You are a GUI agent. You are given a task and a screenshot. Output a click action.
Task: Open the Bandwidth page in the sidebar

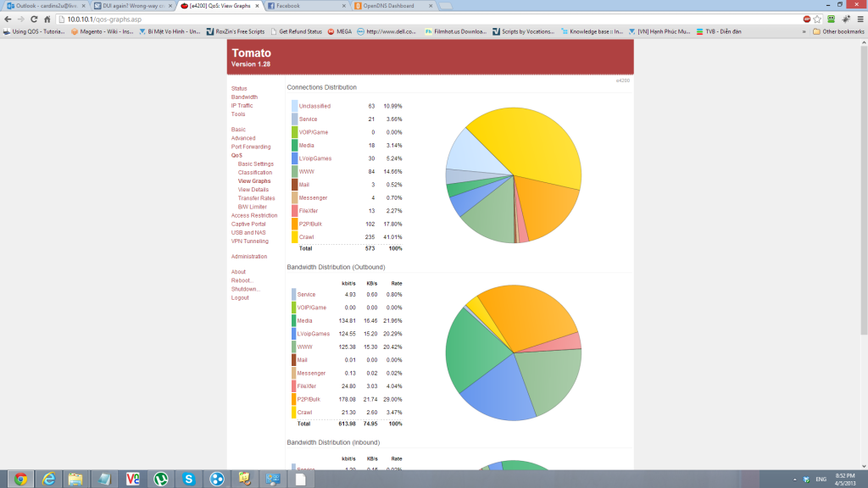244,97
